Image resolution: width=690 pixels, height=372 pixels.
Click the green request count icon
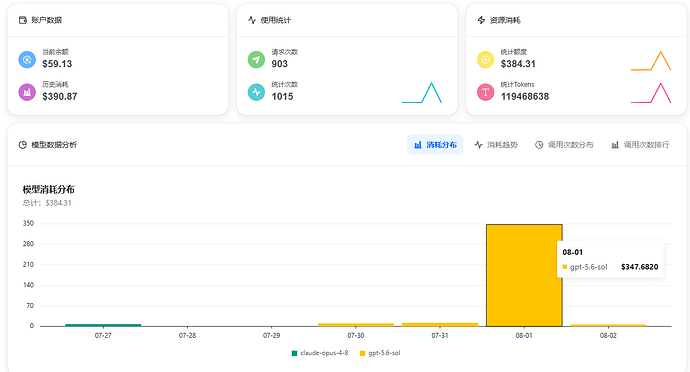256,59
